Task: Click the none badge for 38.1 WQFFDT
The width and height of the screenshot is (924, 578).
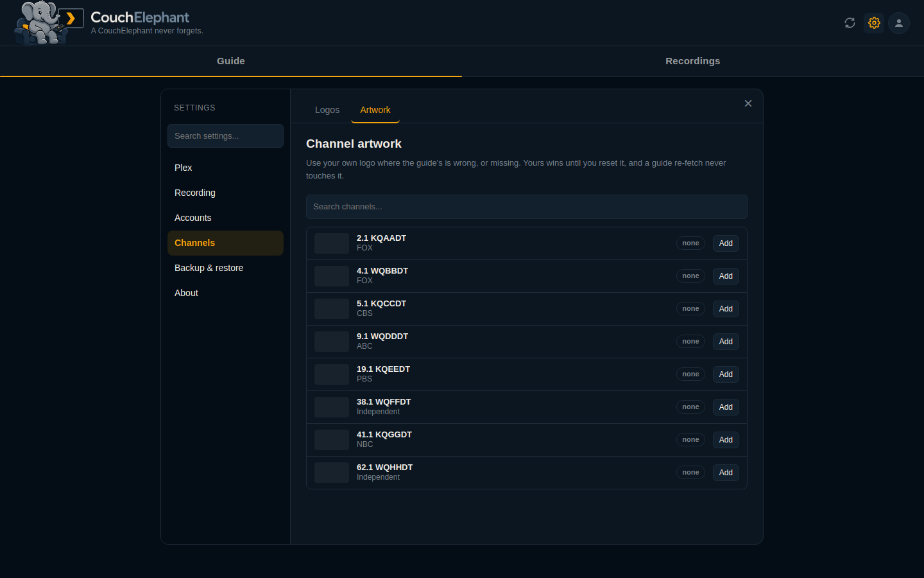Action: click(x=690, y=407)
